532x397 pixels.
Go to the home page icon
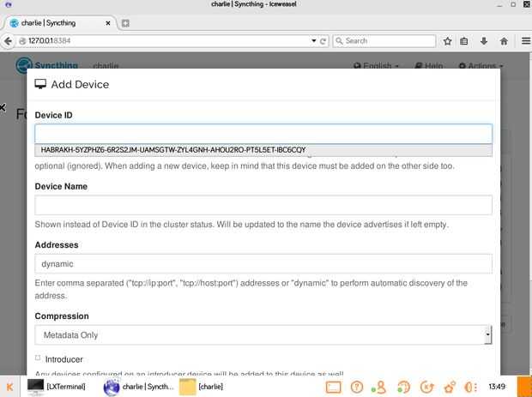click(x=504, y=41)
